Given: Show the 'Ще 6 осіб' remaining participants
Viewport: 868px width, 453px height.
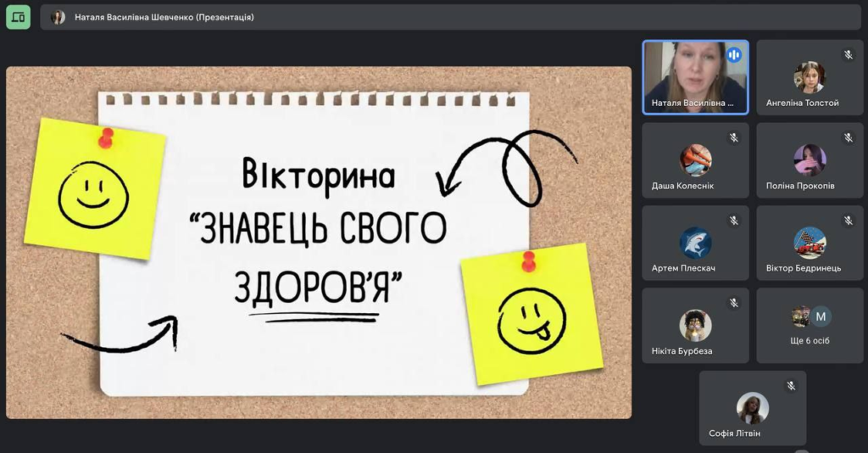Looking at the screenshot, I should [810, 326].
